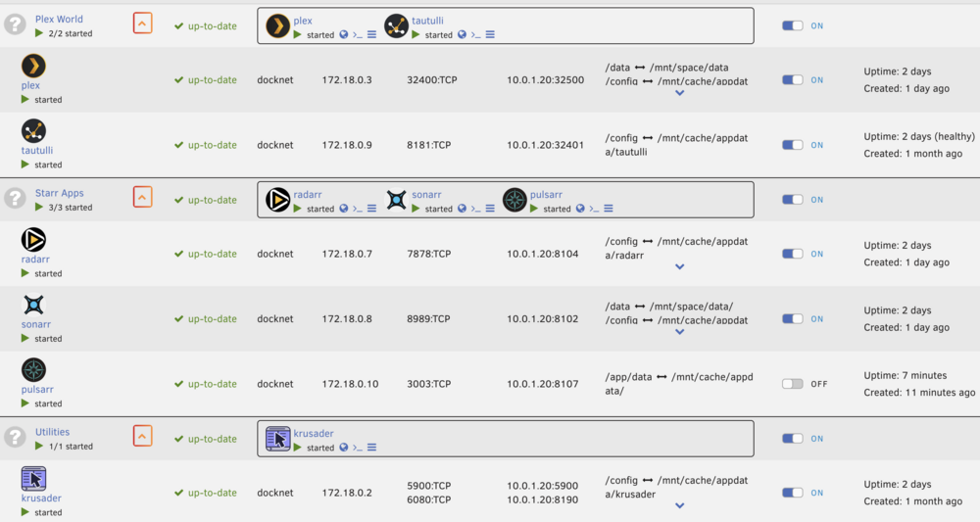Image resolution: width=980 pixels, height=522 pixels.
Task: Open radarr logs icon in preview box
Action: 371,209
